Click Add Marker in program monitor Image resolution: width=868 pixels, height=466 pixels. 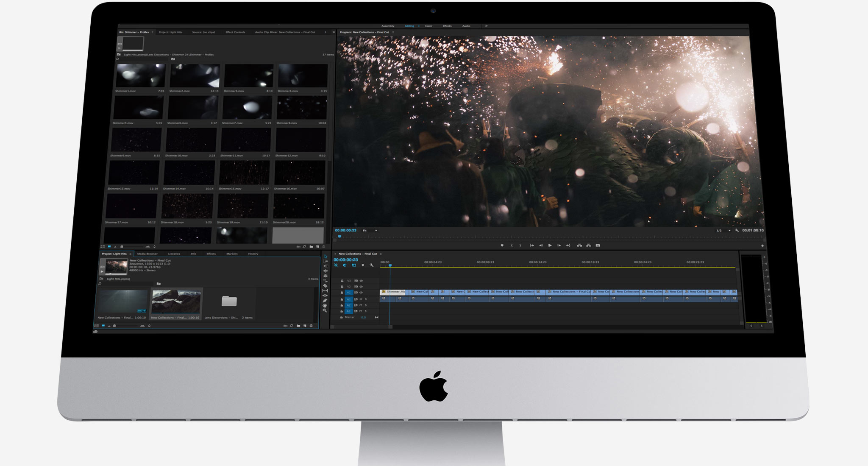[502, 246]
